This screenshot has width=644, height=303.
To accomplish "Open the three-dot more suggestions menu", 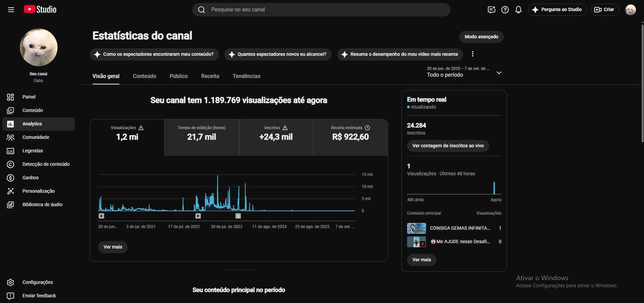I will pyautogui.click(x=473, y=54).
